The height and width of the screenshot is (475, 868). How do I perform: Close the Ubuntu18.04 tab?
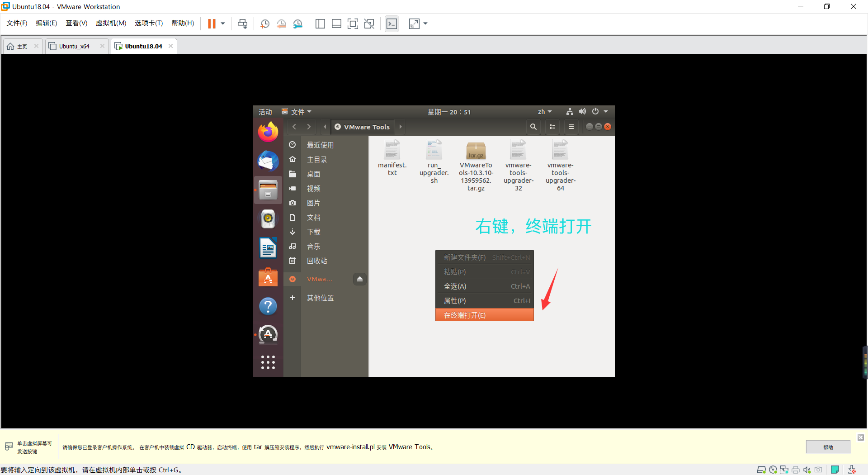point(170,46)
